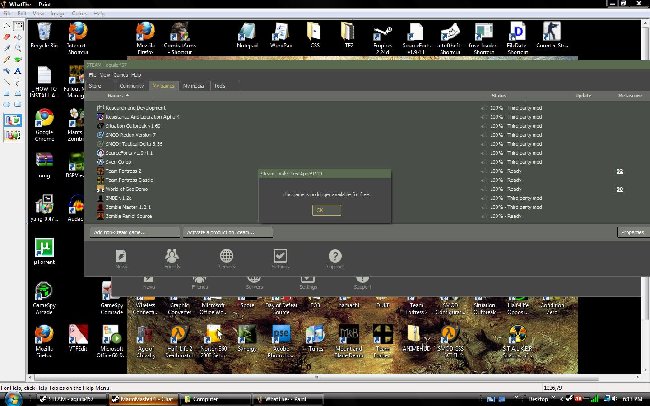Open the Tools tab in Steam

[x=219, y=86]
